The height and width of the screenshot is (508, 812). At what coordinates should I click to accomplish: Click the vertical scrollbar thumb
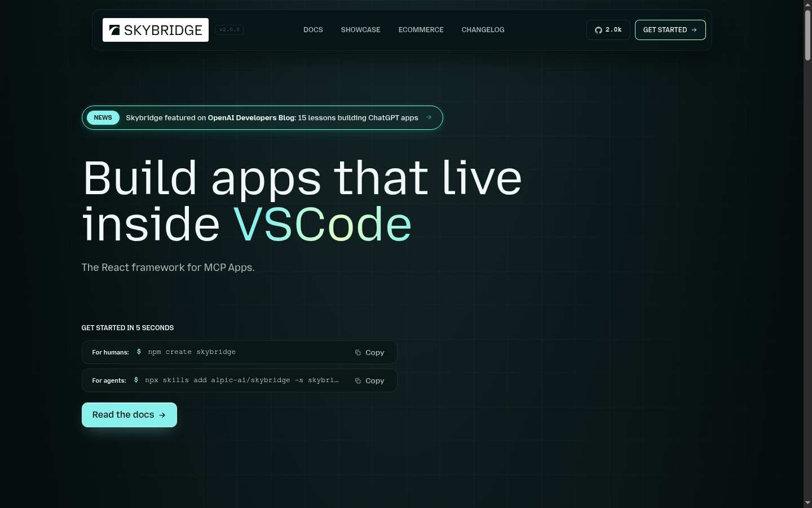coord(807,34)
